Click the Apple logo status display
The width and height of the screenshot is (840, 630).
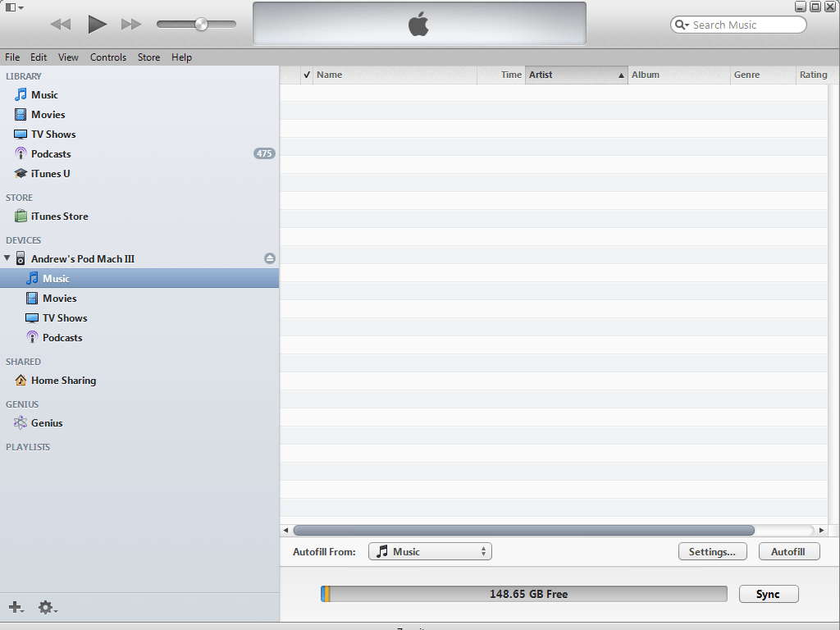419,24
